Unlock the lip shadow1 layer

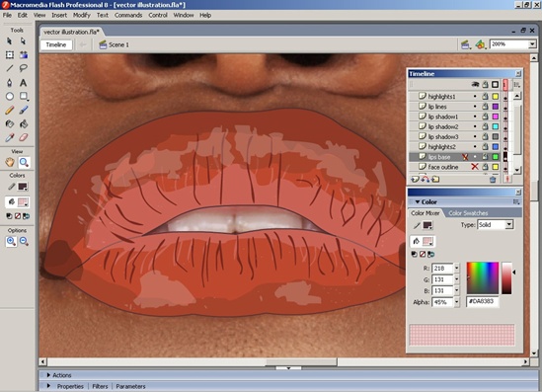click(486, 117)
